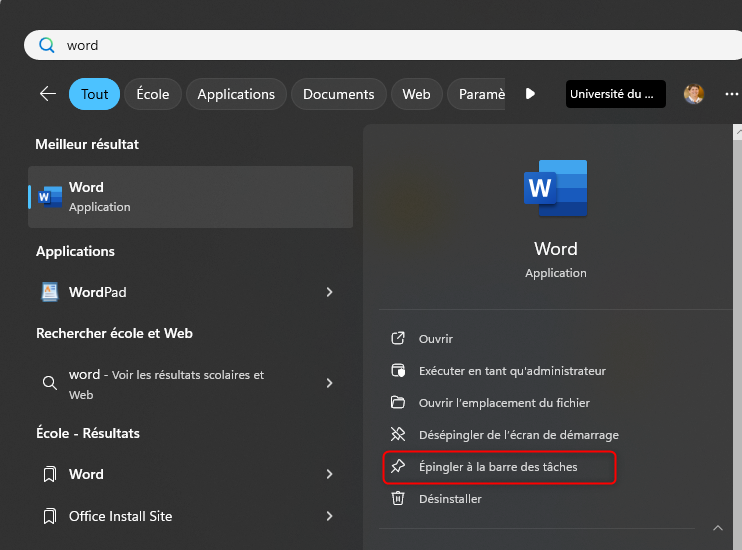Click the play arrow to scroll filters
The image size is (742, 550).
pyautogui.click(x=530, y=94)
